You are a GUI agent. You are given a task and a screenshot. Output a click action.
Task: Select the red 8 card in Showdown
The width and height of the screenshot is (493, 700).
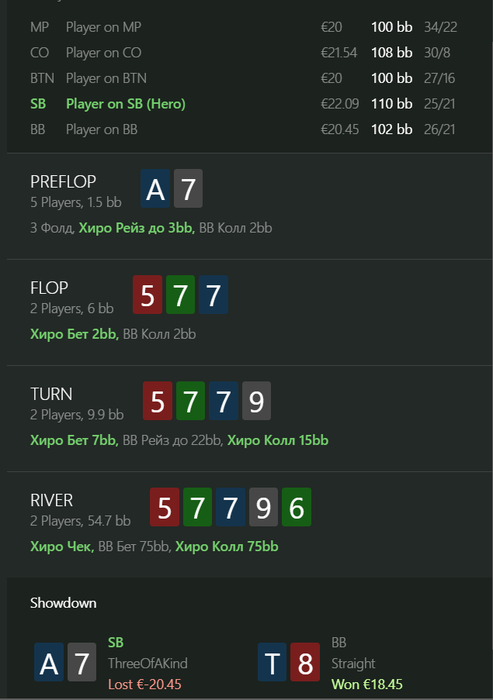click(x=305, y=662)
